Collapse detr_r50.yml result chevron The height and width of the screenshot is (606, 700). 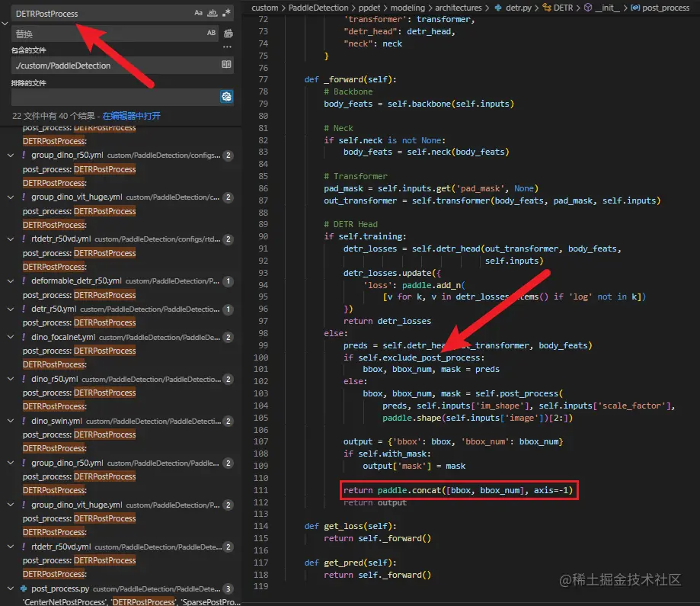pos(11,309)
